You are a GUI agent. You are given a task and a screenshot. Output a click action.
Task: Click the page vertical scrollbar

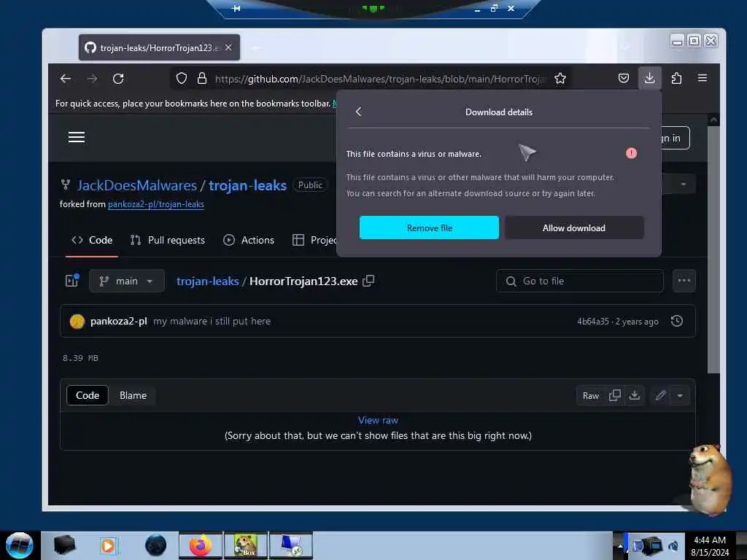tap(713, 249)
